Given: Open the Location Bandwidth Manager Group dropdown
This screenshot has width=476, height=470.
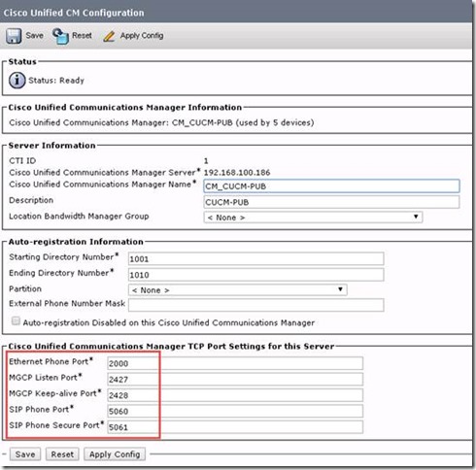Looking at the screenshot, I should pyautogui.click(x=313, y=218).
